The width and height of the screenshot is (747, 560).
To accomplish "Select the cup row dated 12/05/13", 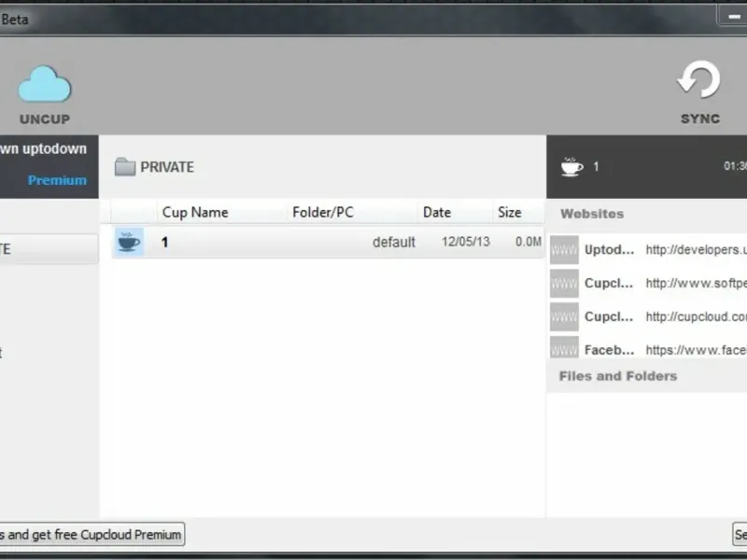I will click(x=329, y=242).
